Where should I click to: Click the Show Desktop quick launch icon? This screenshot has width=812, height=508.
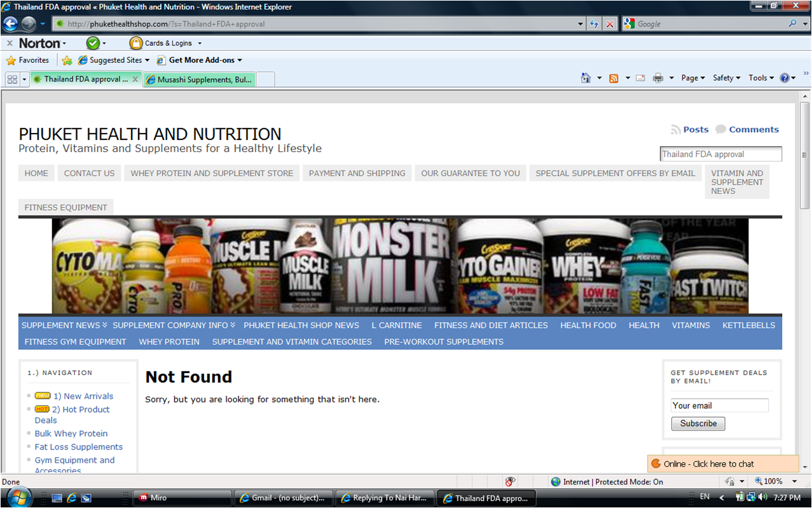57,498
